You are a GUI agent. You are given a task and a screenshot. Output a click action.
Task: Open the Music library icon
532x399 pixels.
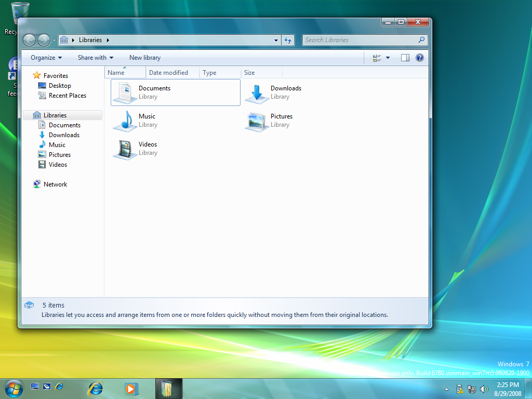tap(125, 121)
